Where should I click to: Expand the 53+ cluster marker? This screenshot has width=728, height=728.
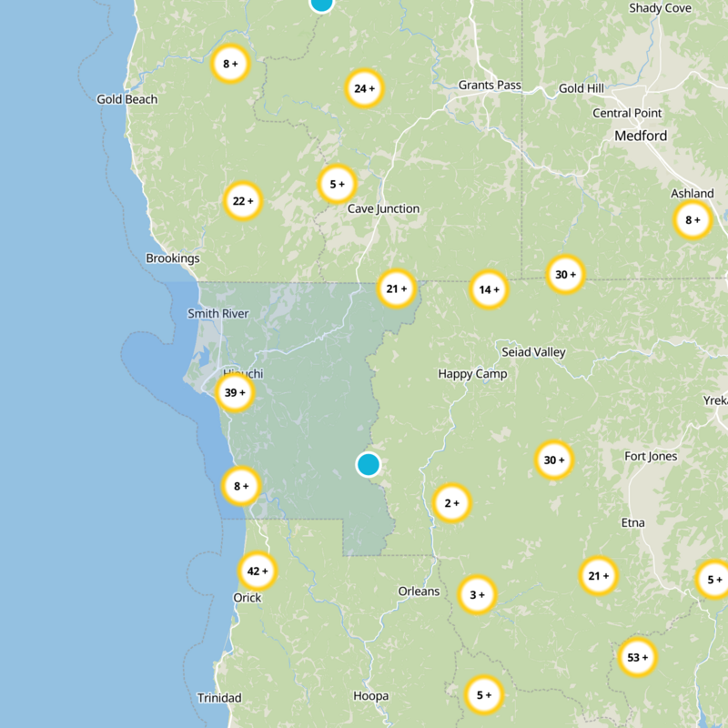(638, 657)
